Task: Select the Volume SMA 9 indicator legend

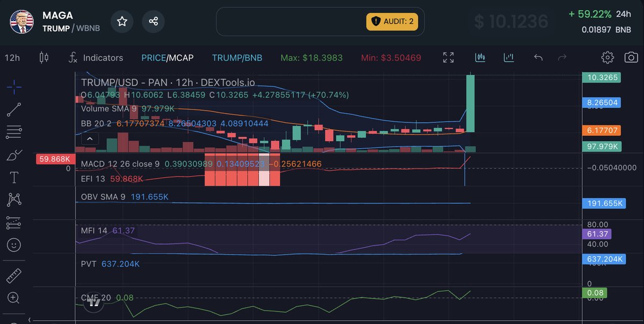Action: click(x=128, y=108)
